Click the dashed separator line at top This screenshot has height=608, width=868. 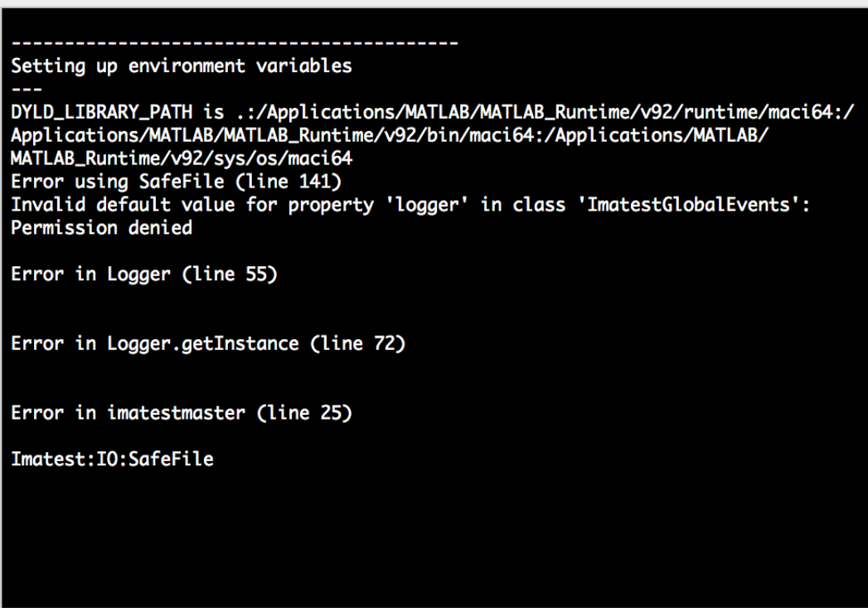click(x=235, y=42)
